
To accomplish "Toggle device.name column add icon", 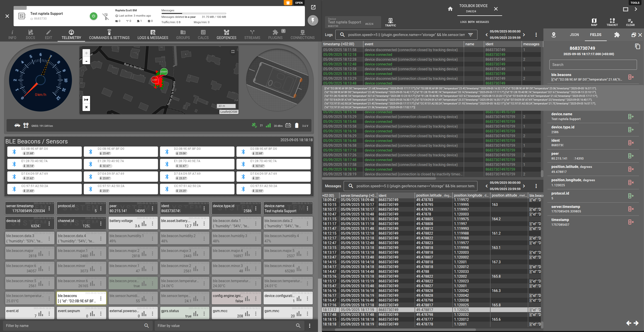I will pos(631,117).
